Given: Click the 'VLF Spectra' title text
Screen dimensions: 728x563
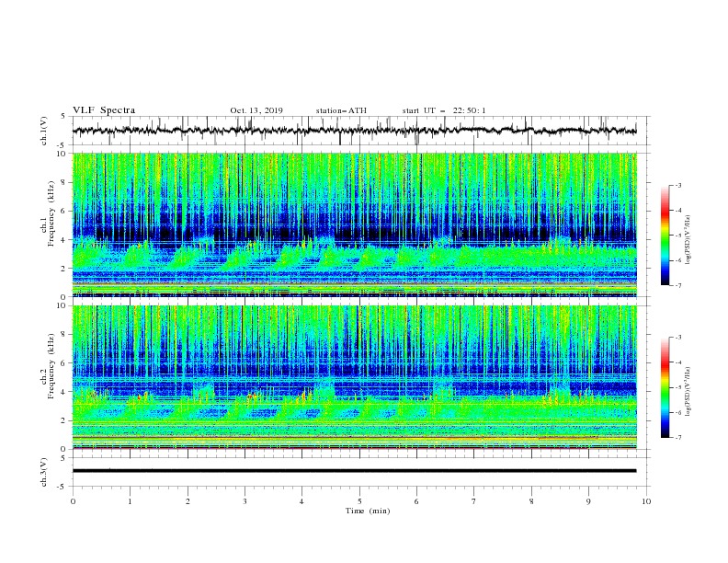Looking at the screenshot, I should pos(104,110).
